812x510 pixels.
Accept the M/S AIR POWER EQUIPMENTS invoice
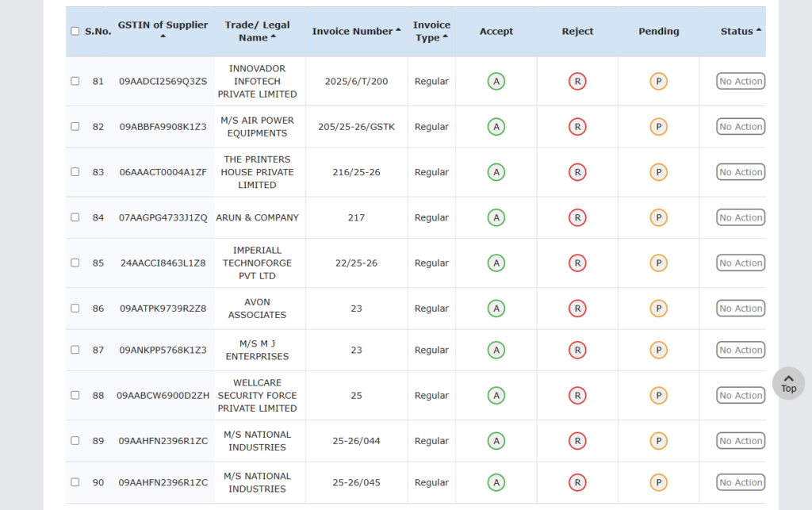(496, 127)
